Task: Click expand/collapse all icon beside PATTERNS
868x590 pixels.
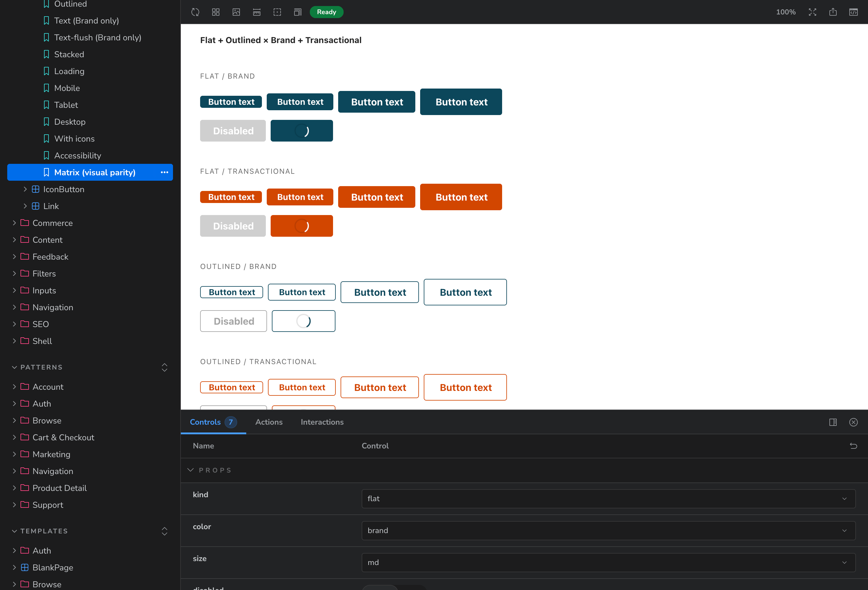Action: [x=164, y=367]
